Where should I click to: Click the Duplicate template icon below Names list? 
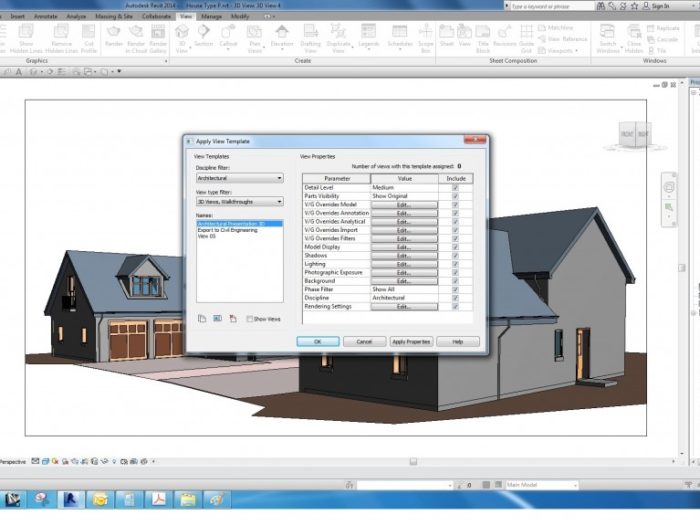point(201,318)
